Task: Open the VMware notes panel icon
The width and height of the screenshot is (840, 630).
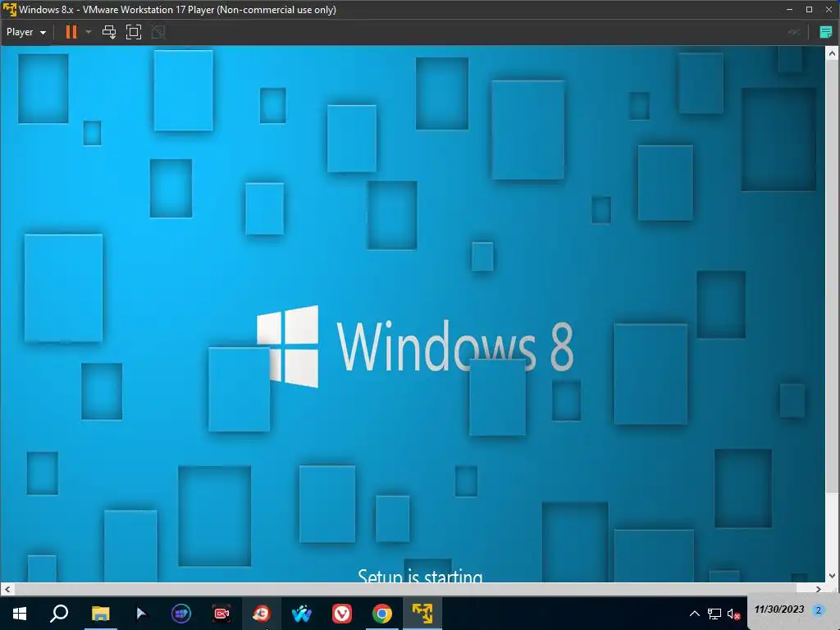Action: [x=825, y=32]
